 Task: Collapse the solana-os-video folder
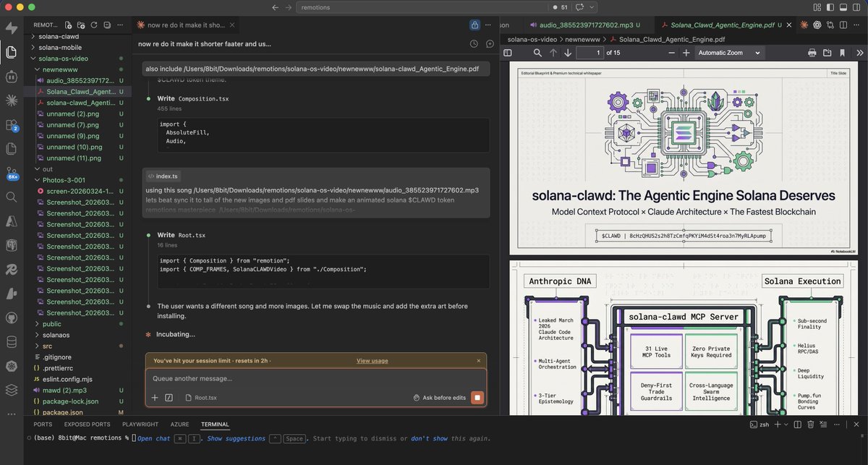point(64,58)
